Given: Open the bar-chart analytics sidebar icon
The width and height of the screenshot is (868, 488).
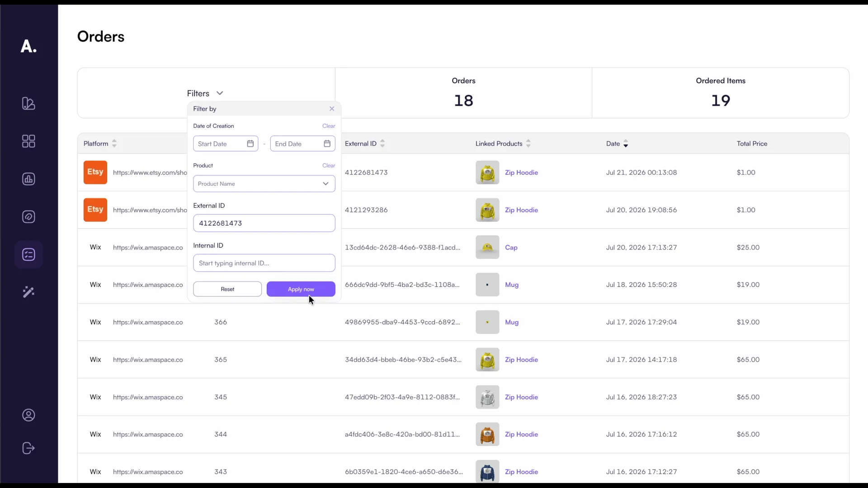Looking at the screenshot, I should point(28,179).
